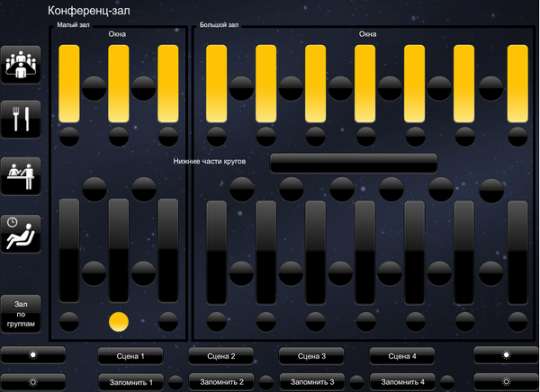540x392 pixels.
Task: Click the Окна heading in Большой зал
Action: point(367,34)
